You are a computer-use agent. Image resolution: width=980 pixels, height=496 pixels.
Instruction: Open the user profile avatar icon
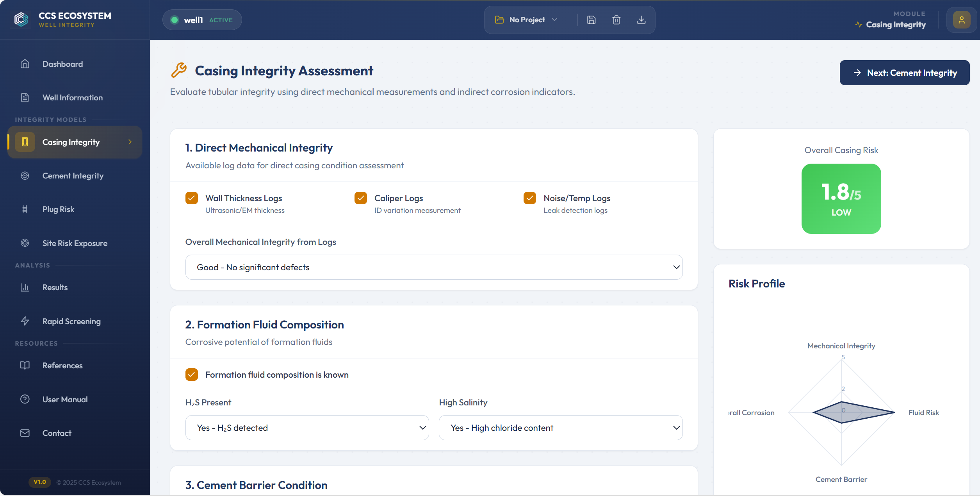pos(962,20)
